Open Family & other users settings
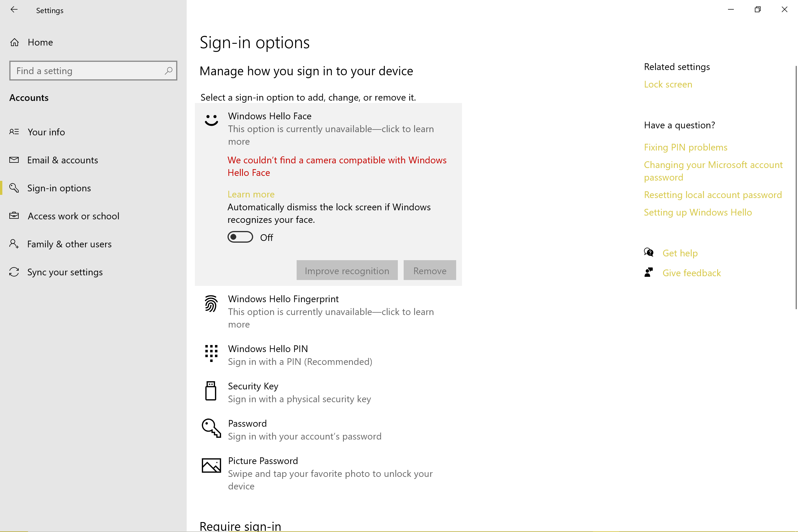This screenshot has width=798, height=532. [x=69, y=244]
